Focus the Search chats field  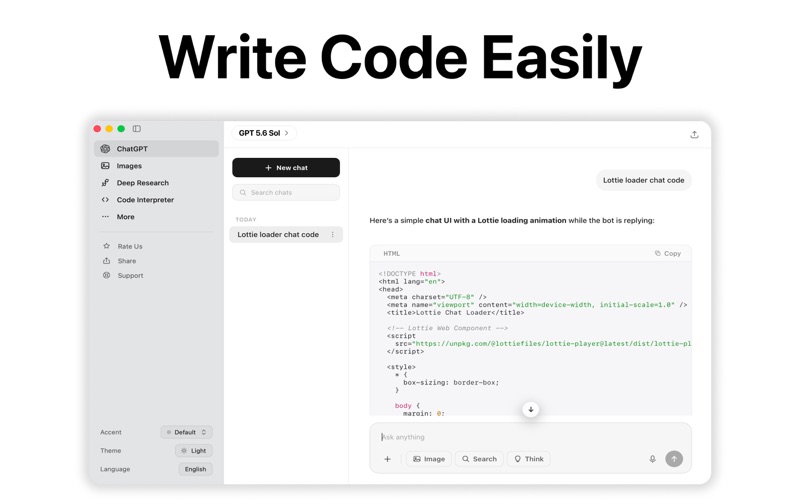pyautogui.click(x=286, y=192)
